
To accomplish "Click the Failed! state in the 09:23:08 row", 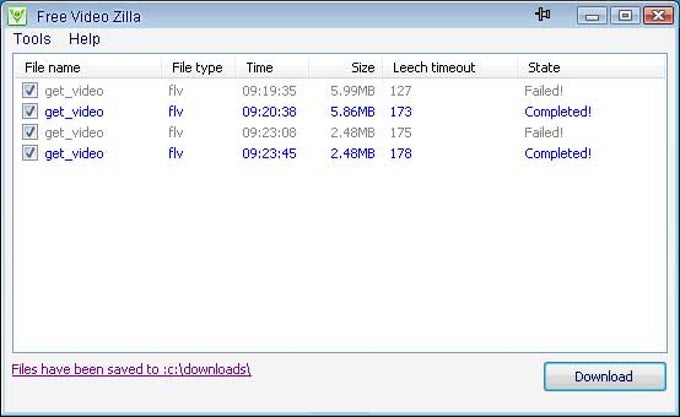I will [x=543, y=133].
